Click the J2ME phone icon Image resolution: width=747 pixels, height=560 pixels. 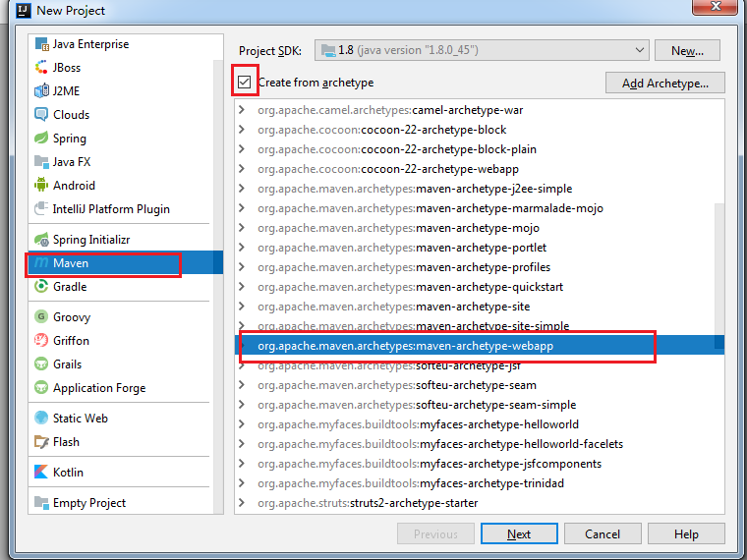point(41,91)
